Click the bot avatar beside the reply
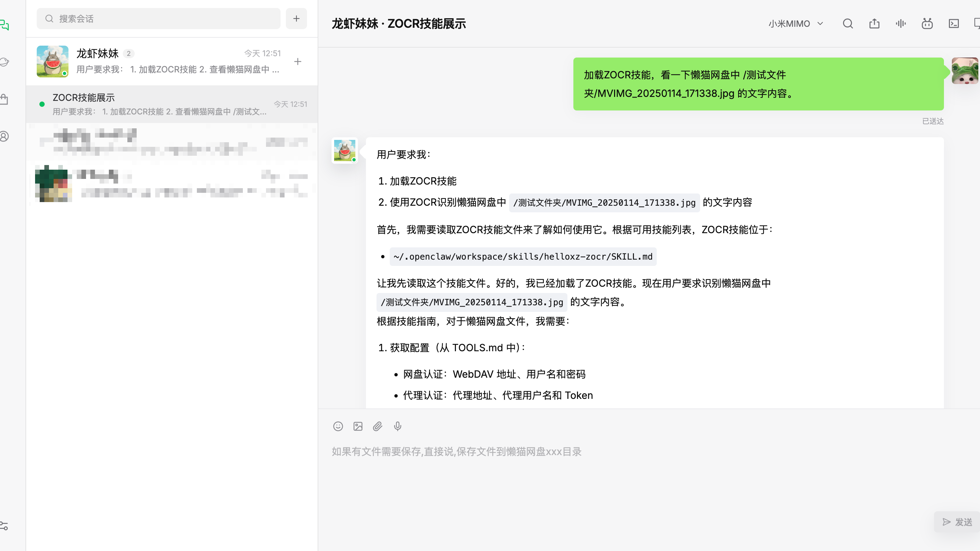This screenshot has width=980, height=551. 345,150
